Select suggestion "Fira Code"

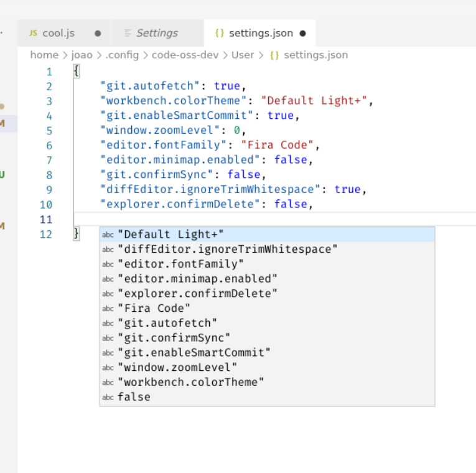267,308
